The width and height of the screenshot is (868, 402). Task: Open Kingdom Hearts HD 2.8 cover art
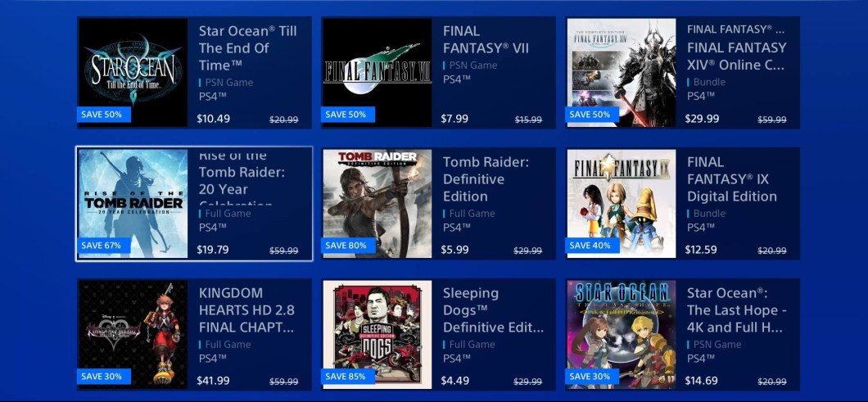(133, 334)
